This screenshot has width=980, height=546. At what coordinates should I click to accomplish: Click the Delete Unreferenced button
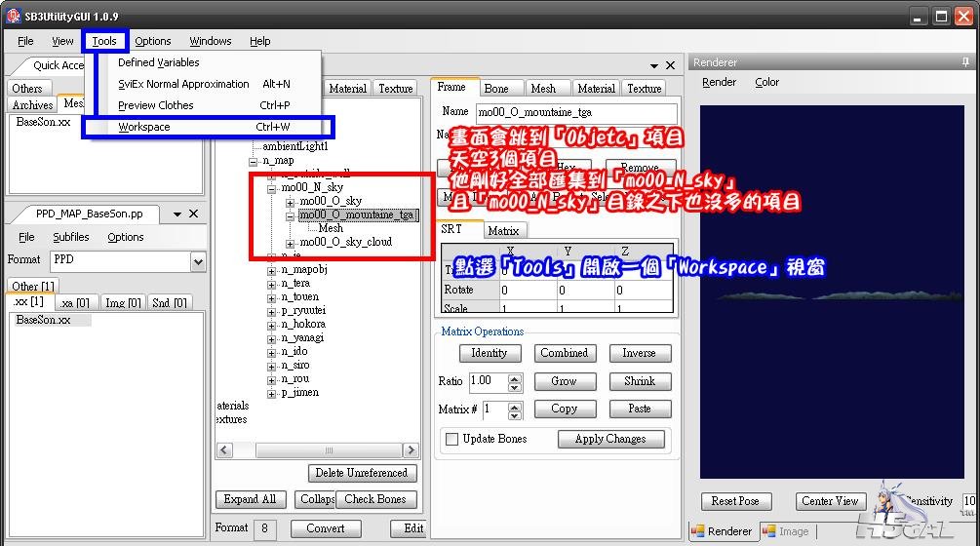tap(363, 473)
